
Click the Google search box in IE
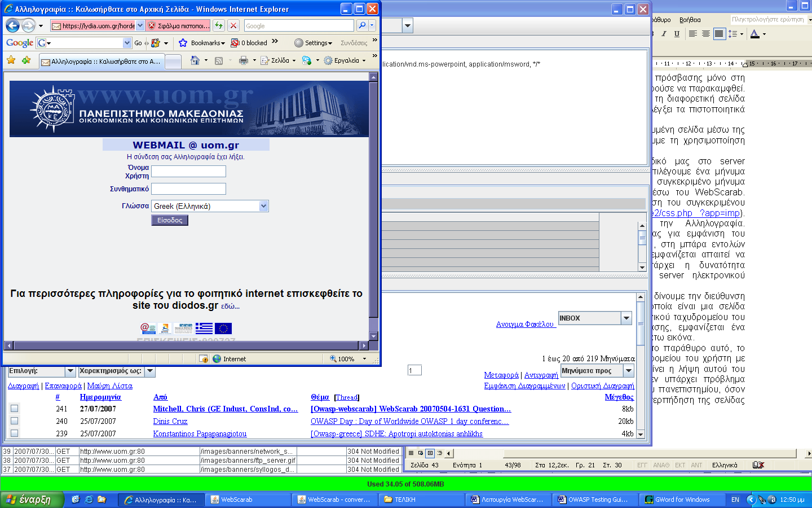point(299,25)
